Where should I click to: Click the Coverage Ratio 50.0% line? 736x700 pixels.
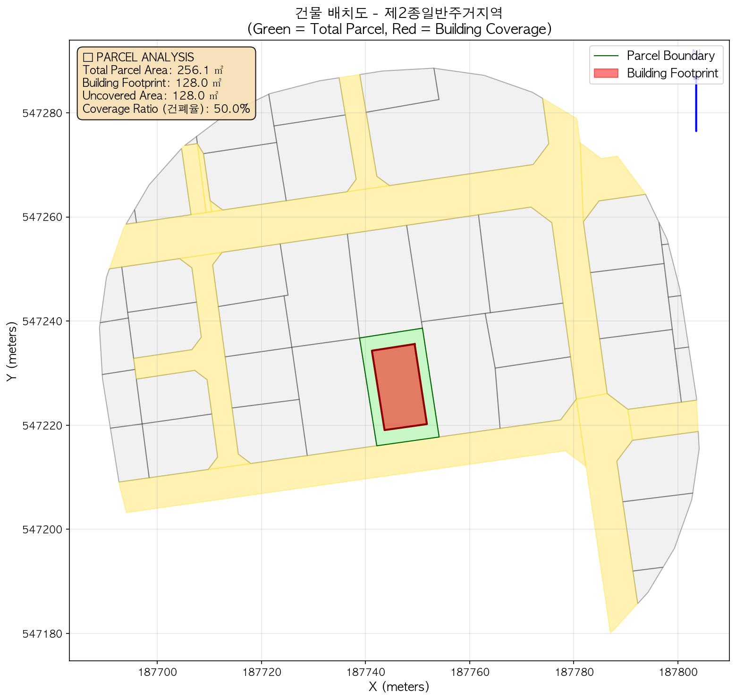click(166, 109)
